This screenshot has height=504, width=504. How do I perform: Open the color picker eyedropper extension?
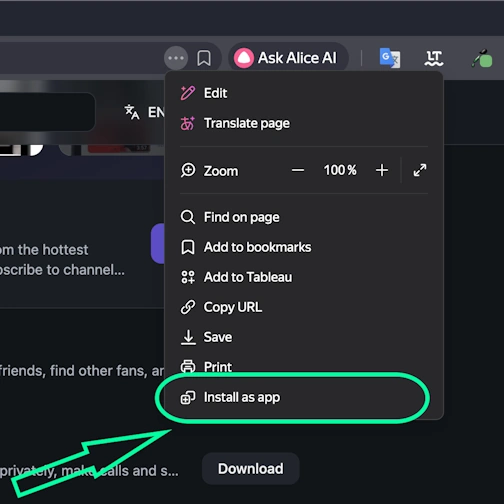point(482,58)
